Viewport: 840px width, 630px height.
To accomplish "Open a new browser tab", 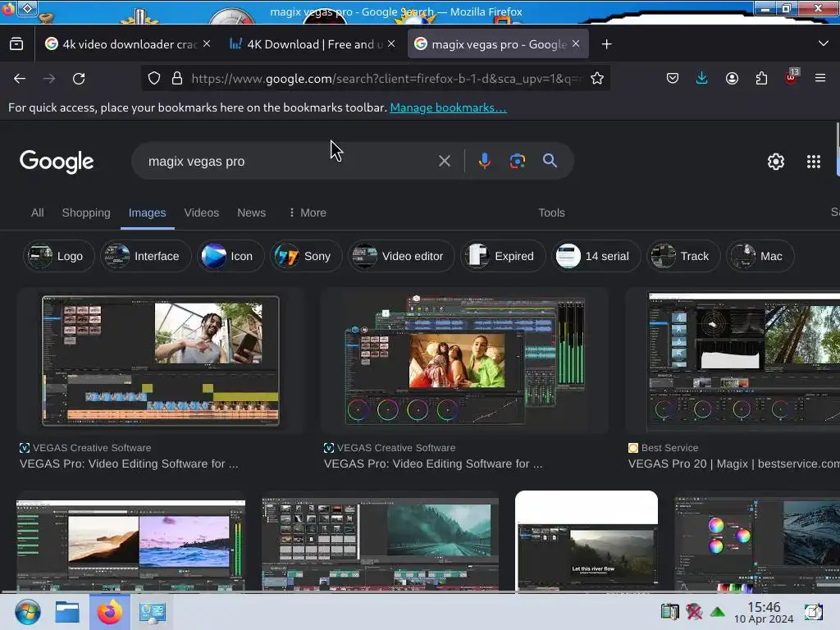I will click(606, 44).
